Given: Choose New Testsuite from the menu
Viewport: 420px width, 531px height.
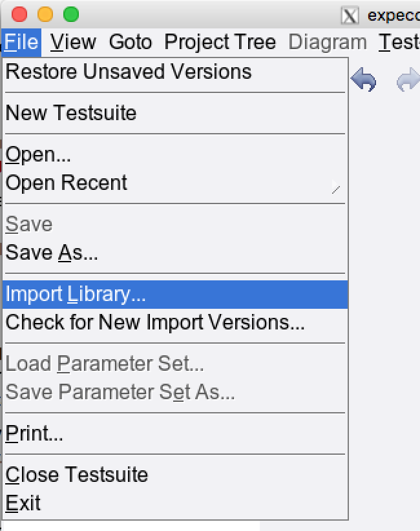Looking at the screenshot, I should 71,113.
